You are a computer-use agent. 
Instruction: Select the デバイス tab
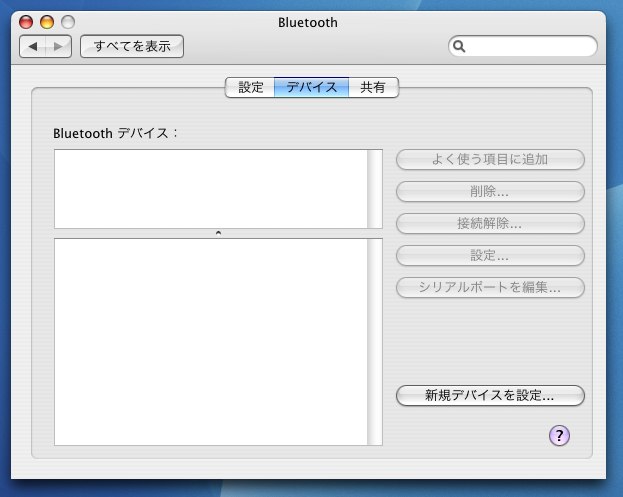312,87
